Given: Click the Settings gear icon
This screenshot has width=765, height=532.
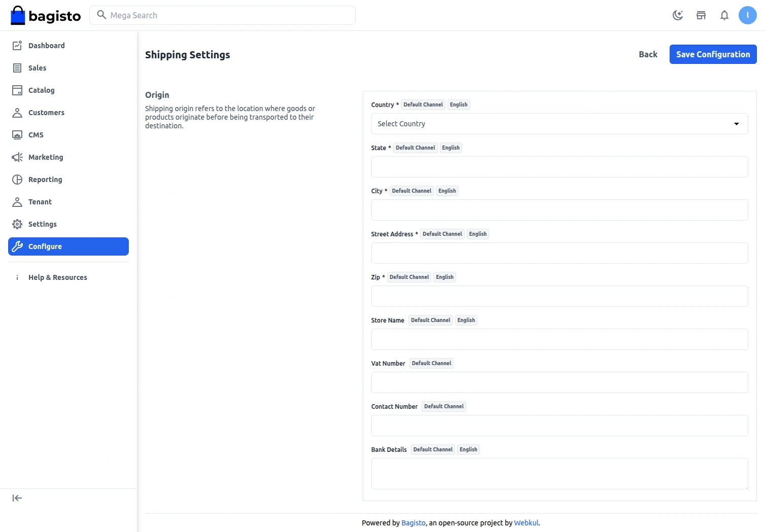Looking at the screenshot, I should pos(17,224).
